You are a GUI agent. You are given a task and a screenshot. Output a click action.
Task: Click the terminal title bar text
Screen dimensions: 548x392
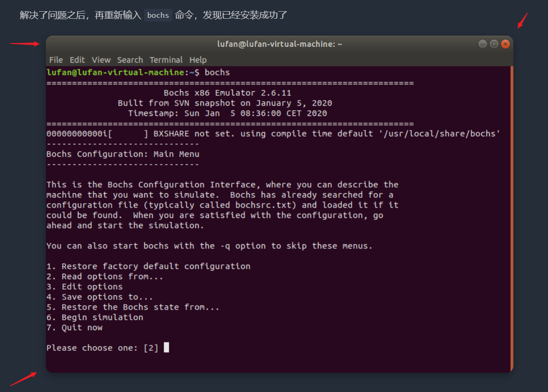(x=279, y=44)
